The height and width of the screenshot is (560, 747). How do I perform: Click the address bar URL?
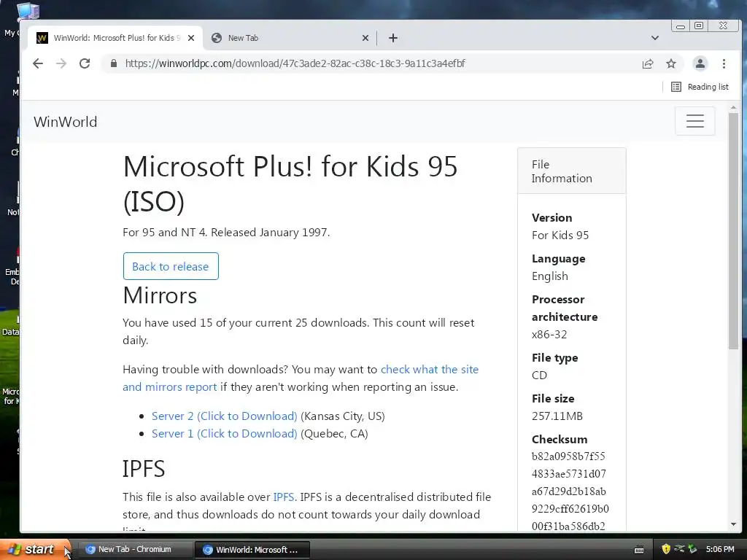[x=295, y=63]
